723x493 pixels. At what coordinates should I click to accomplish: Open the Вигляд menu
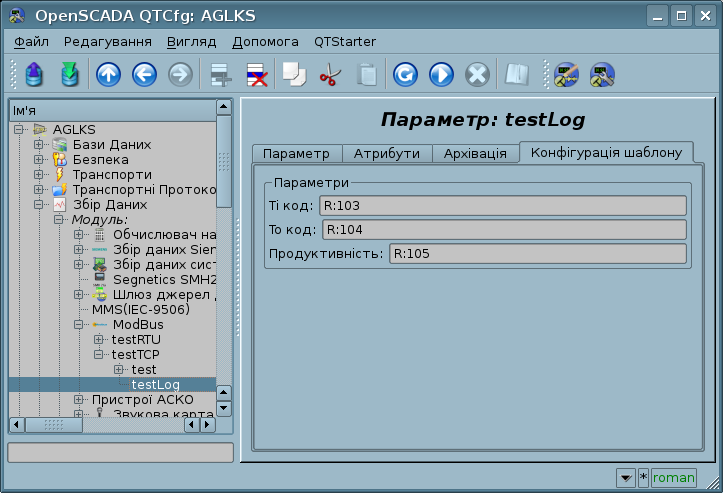[192, 42]
